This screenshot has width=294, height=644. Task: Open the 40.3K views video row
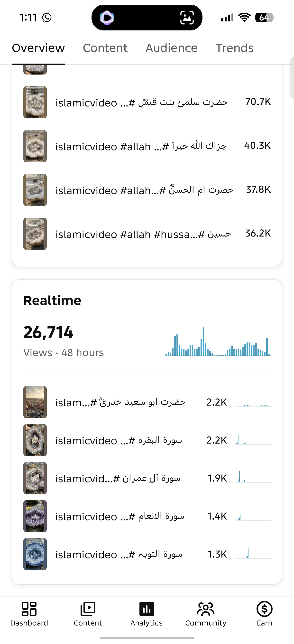147,146
